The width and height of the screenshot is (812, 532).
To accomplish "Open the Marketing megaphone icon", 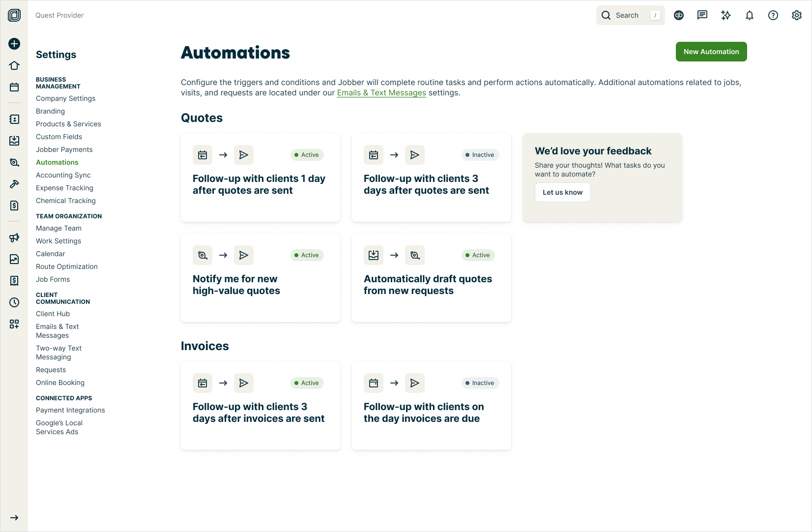I will point(14,237).
